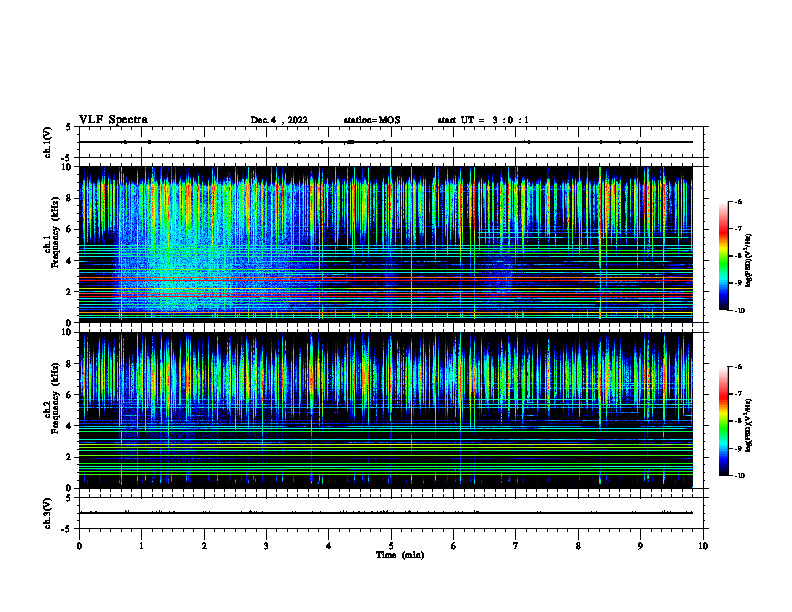Click time axis tick label '8'
The height and width of the screenshot is (612, 792).
click(578, 546)
